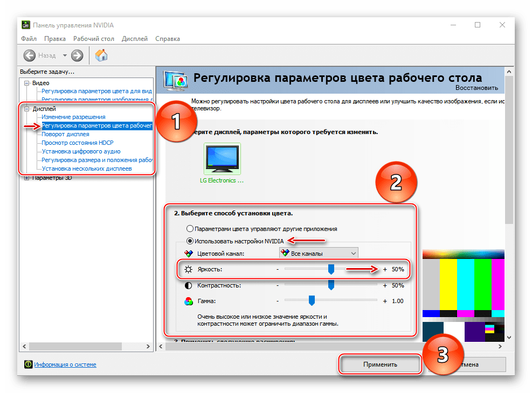Viewport: 532px width, 393px height.
Task: Click the brightness minus sign
Action: [x=278, y=270]
